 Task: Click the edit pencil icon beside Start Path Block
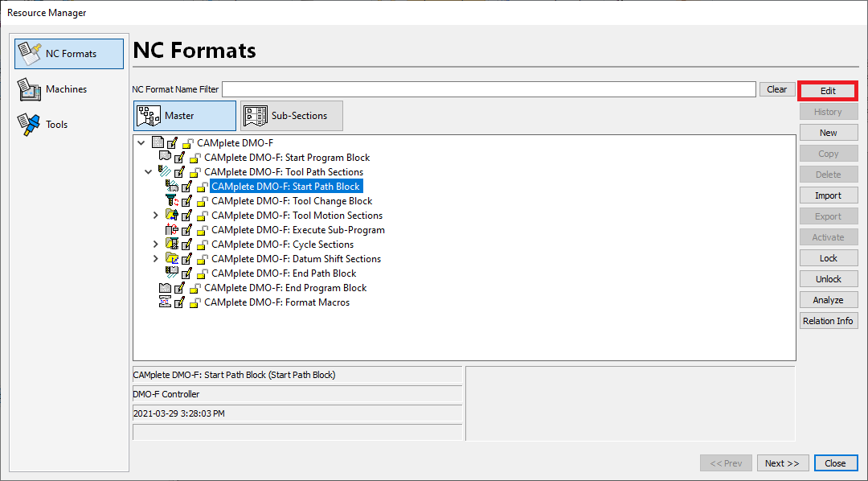pos(186,186)
